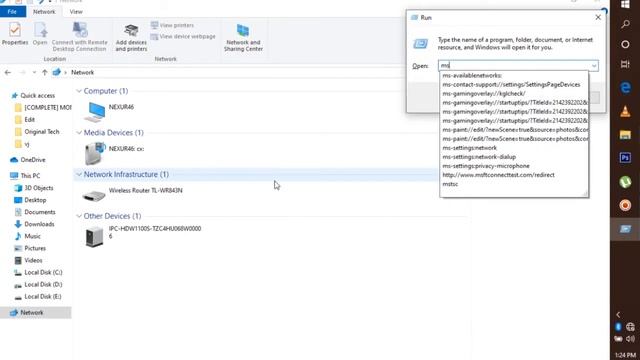Launch VLC media player from taskbar

coord(625,111)
